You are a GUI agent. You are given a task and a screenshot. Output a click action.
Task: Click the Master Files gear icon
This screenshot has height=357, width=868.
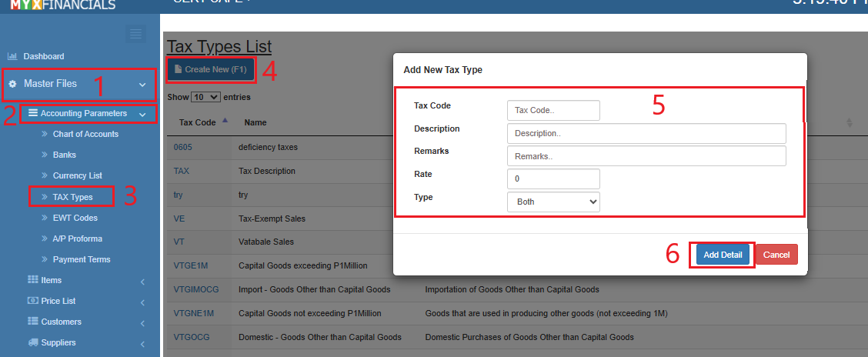pyautogui.click(x=12, y=84)
